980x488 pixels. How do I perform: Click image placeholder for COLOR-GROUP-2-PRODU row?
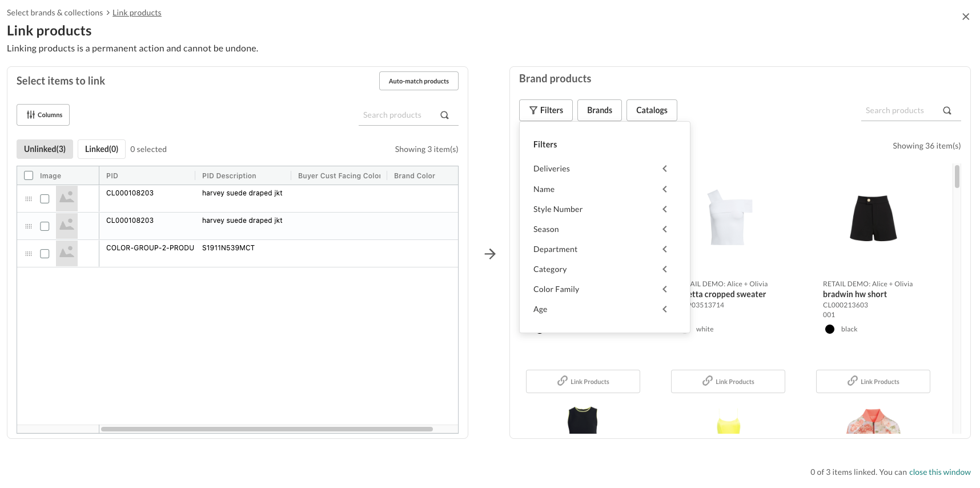click(67, 253)
